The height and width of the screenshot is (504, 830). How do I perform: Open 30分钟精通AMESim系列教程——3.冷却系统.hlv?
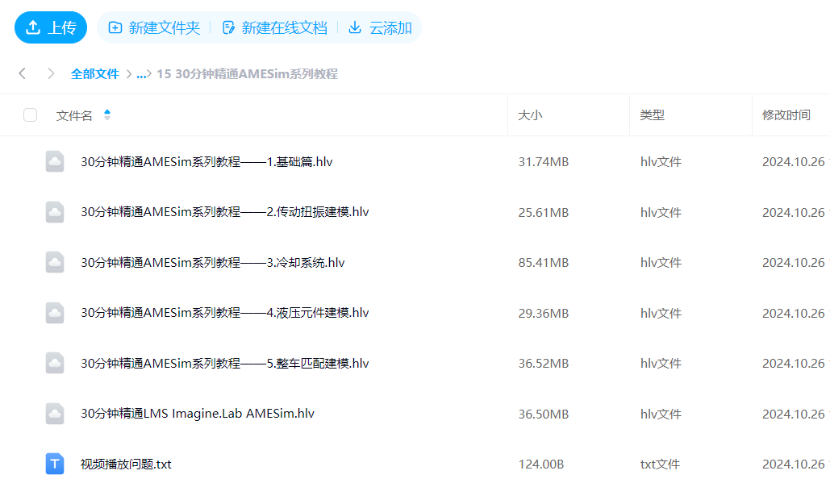212,263
